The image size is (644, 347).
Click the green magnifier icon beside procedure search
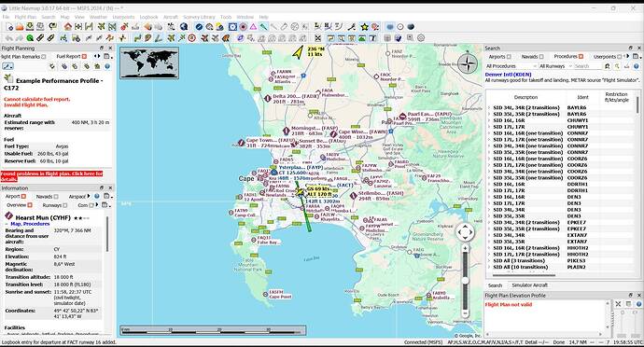tap(617, 66)
